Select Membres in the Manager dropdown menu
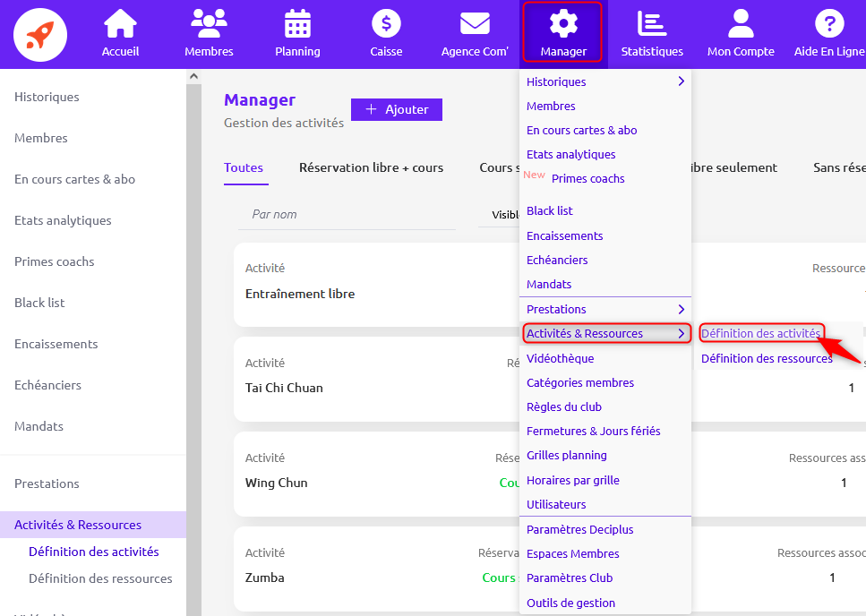This screenshot has height=616, width=866. (x=551, y=106)
